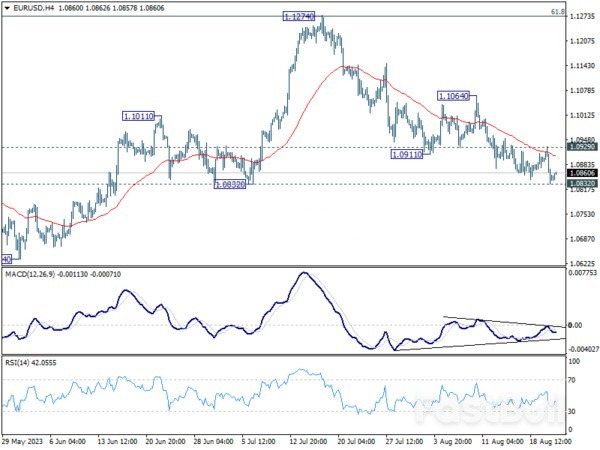Image resolution: width=600 pixels, height=450 pixels.
Task: Click the 29 May 2023 date label
Action: click(x=21, y=442)
